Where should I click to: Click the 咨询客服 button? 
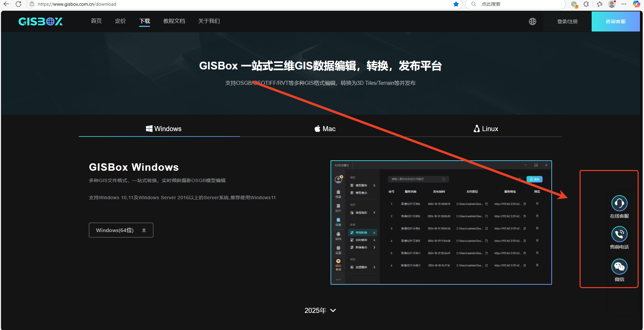(x=616, y=21)
